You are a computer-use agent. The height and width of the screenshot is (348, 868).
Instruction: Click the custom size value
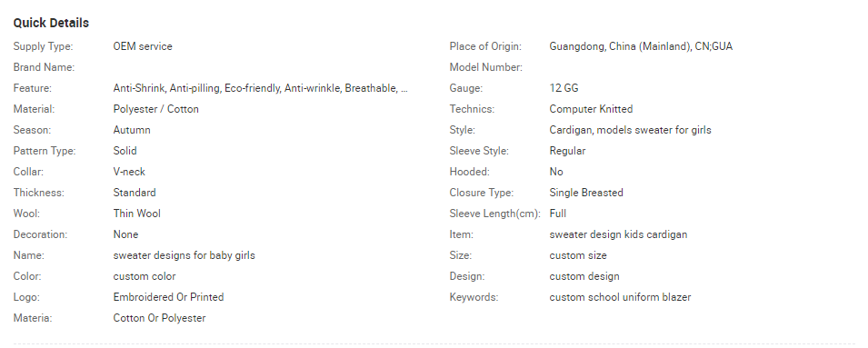[578, 255]
